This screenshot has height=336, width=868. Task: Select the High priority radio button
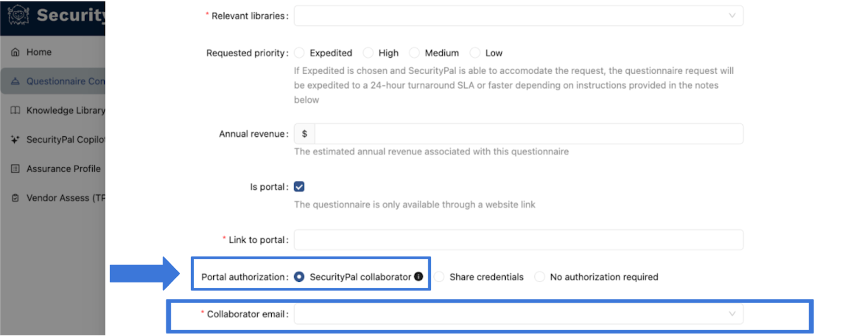click(368, 53)
